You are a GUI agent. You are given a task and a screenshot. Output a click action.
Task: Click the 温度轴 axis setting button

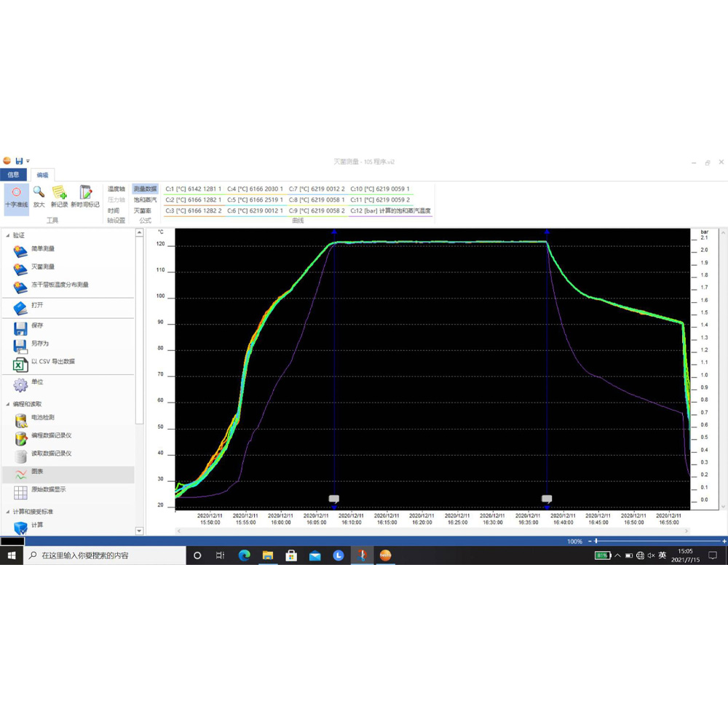[x=116, y=189]
